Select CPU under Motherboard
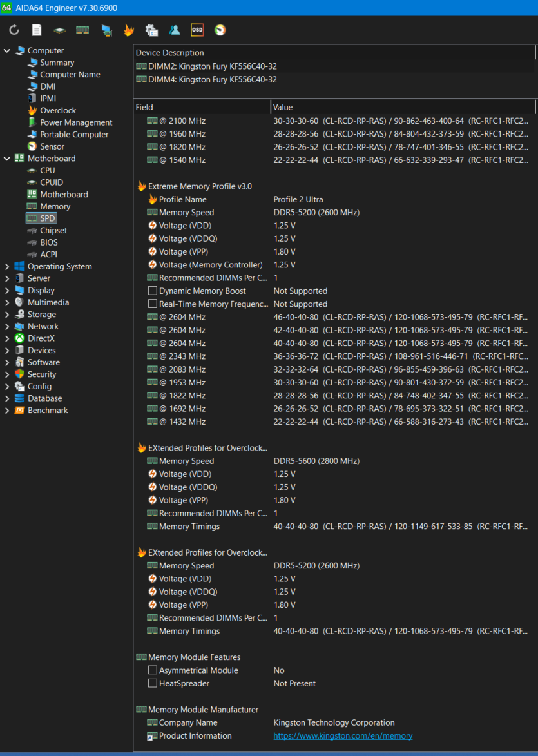This screenshot has height=756, width=538. coord(47,171)
